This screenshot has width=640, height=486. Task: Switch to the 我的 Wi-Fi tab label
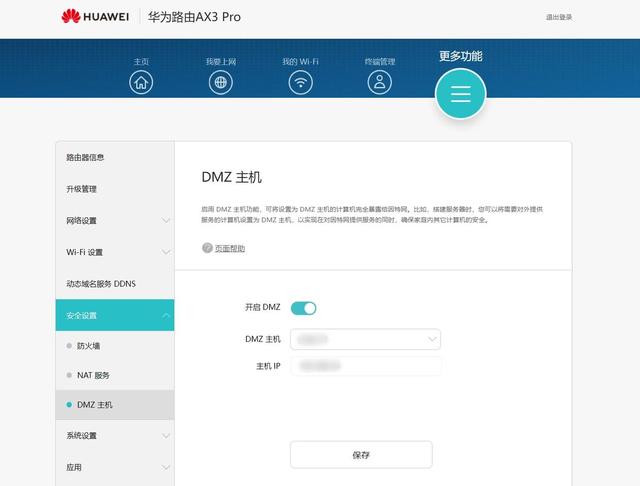300,62
